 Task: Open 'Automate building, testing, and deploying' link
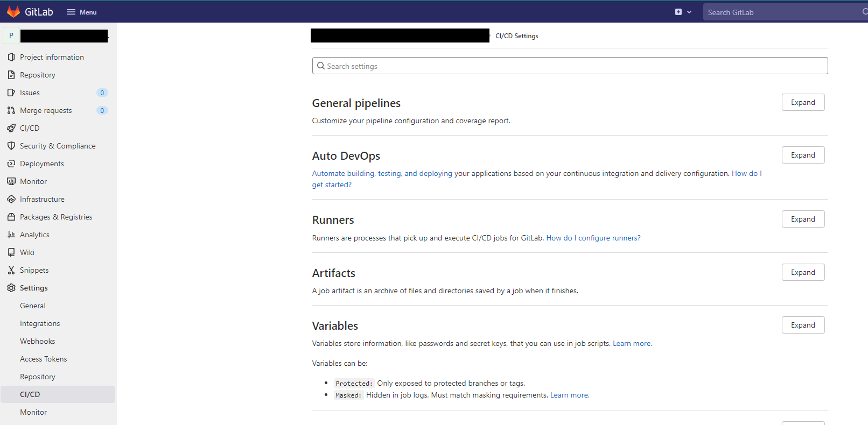coord(382,173)
